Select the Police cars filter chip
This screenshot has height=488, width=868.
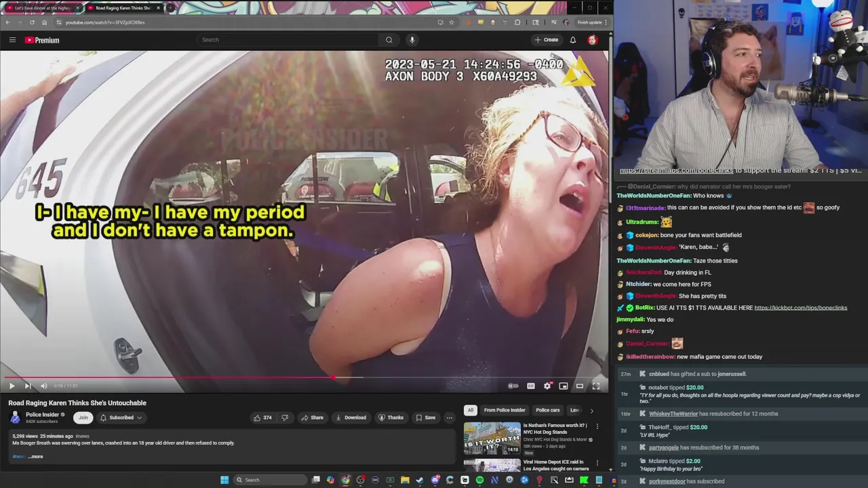pyautogui.click(x=547, y=410)
